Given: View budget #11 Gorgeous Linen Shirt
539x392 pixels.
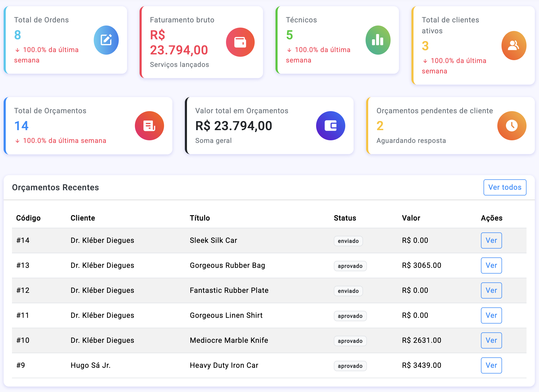Looking at the screenshot, I should 491,315.
